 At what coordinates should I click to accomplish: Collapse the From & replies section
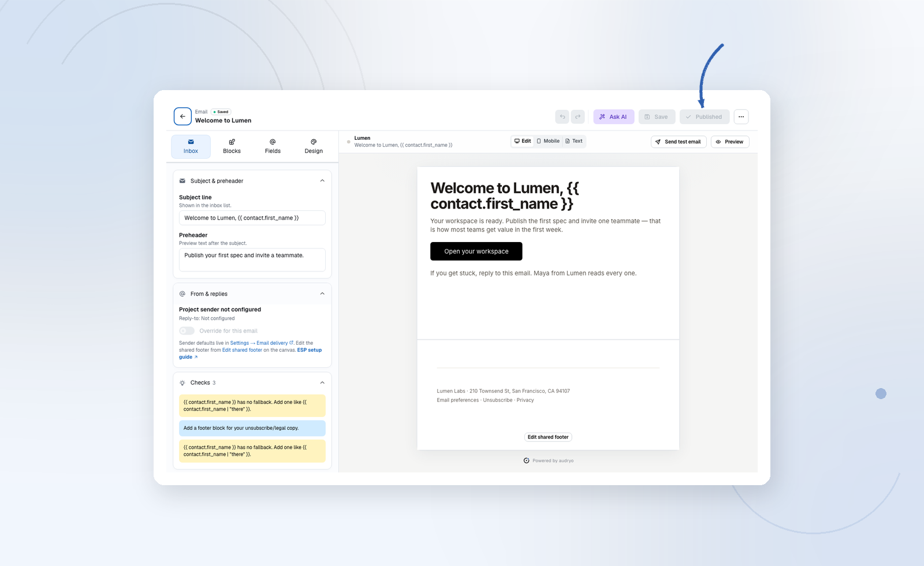pyautogui.click(x=322, y=293)
